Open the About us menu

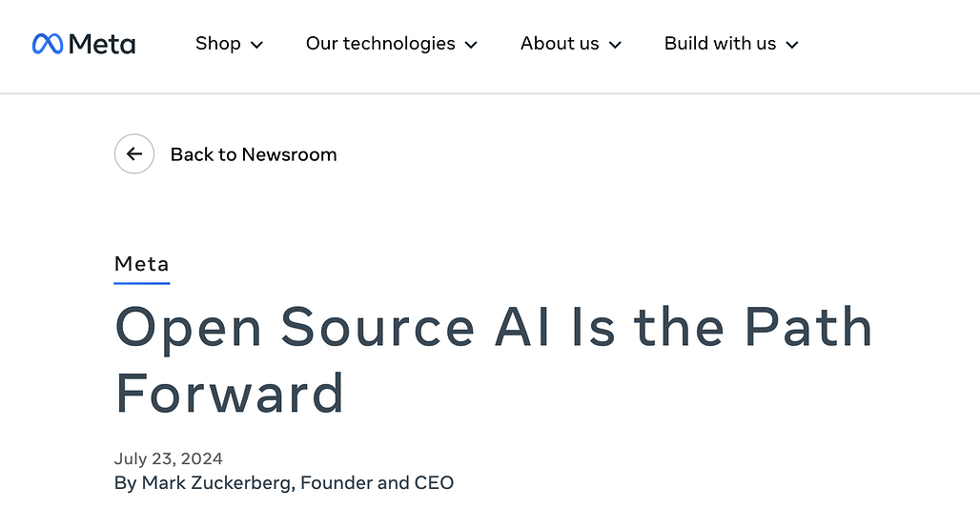pyautogui.click(x=560, y=44)
